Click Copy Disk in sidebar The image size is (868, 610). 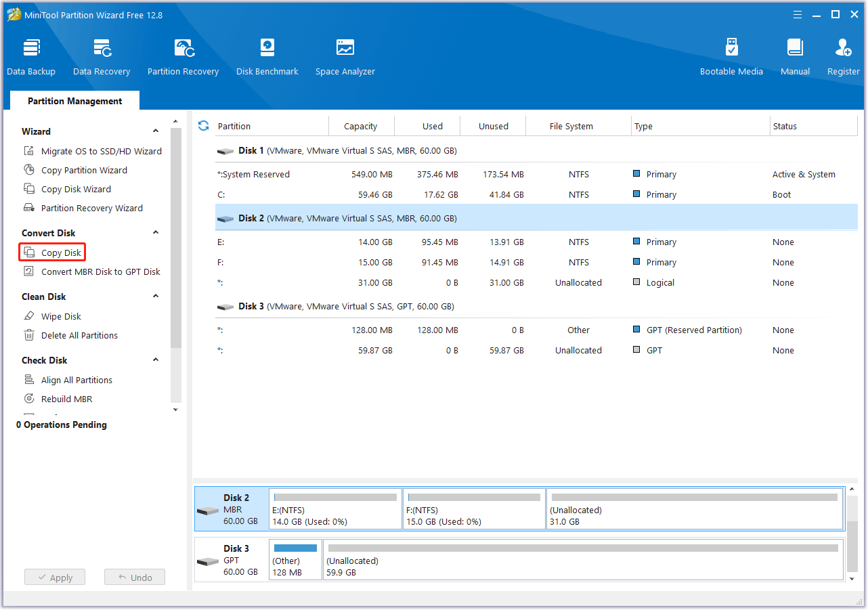tap(61, 253)
